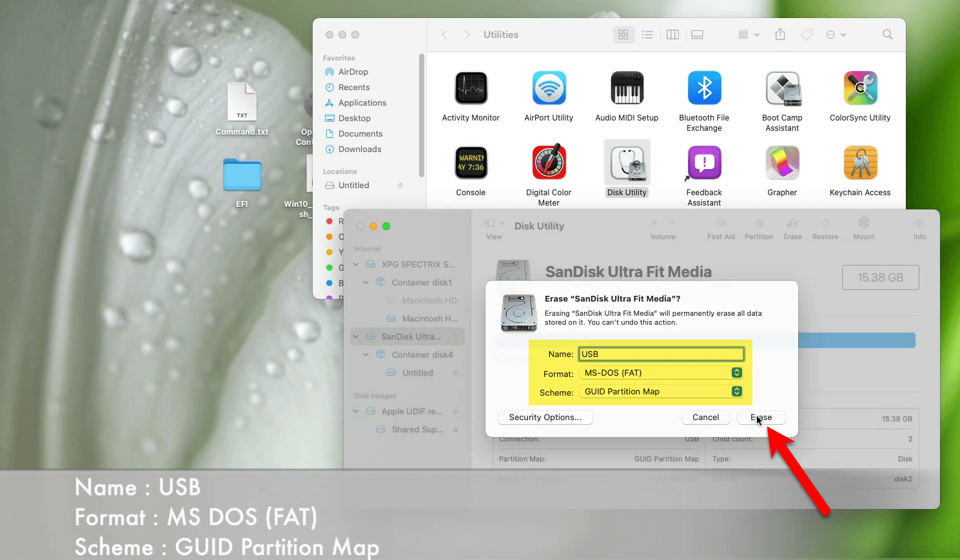Open Audio MIDI Setup app
The height and width of the screenshot is (560, 960).
pos(627,88)
